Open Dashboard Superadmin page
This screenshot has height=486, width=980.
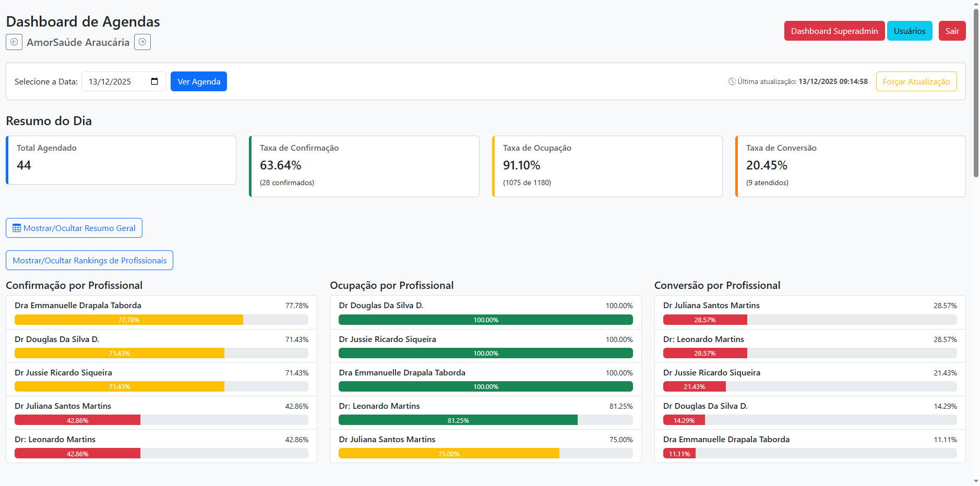[834, 31]
